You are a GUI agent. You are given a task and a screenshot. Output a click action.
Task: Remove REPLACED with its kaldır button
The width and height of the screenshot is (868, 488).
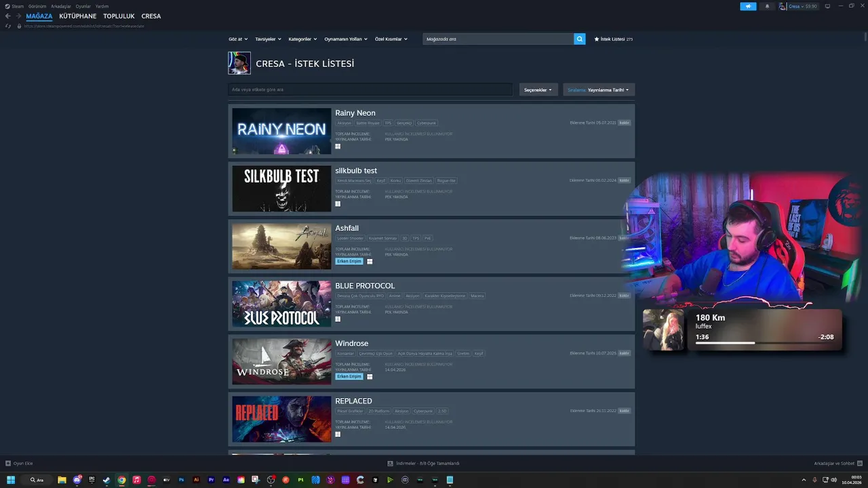(x=624, y=411)
